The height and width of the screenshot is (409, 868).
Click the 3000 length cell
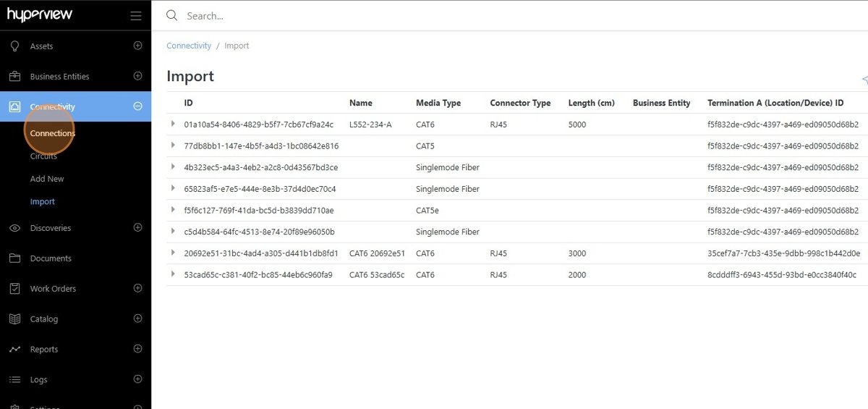pyautogui.click(x=577, y=253)
